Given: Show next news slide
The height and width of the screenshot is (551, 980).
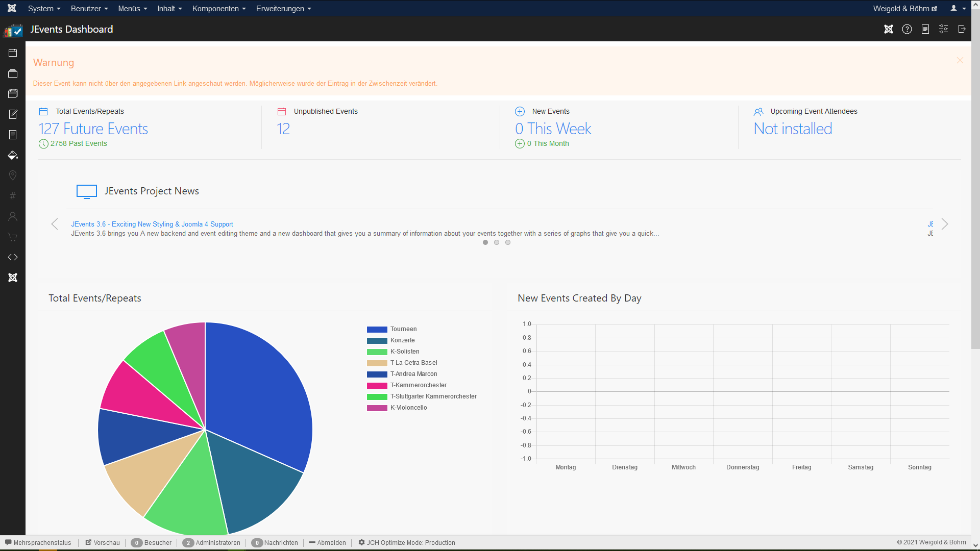Looking at the screenshot, I should pos(944,224).
